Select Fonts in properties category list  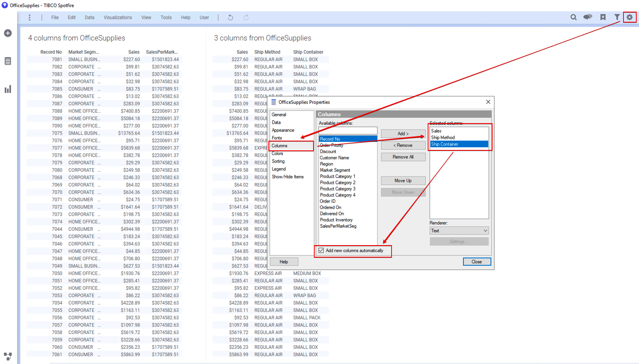pyautogui.click(x=277, y=138)
